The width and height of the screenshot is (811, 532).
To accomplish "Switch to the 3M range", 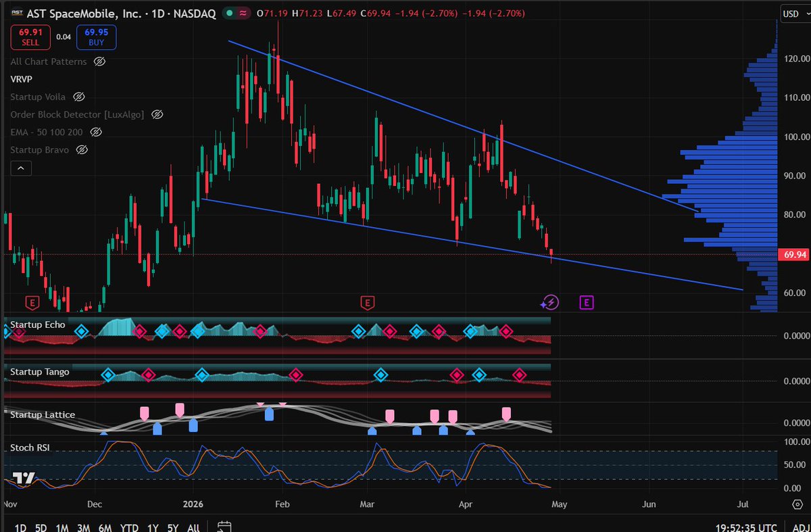I will coord(84,527).
